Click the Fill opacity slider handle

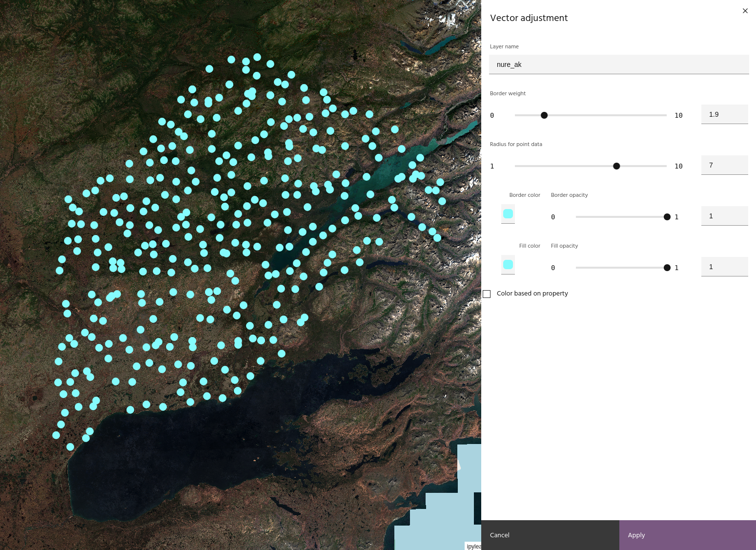point(667,268)
